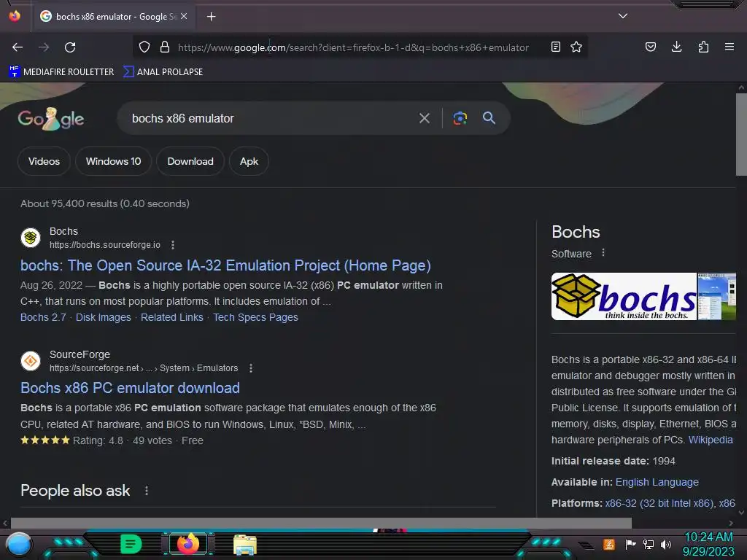Open the Tech Specs Pages sitelink
747x560 pixels.
[255, 317]
